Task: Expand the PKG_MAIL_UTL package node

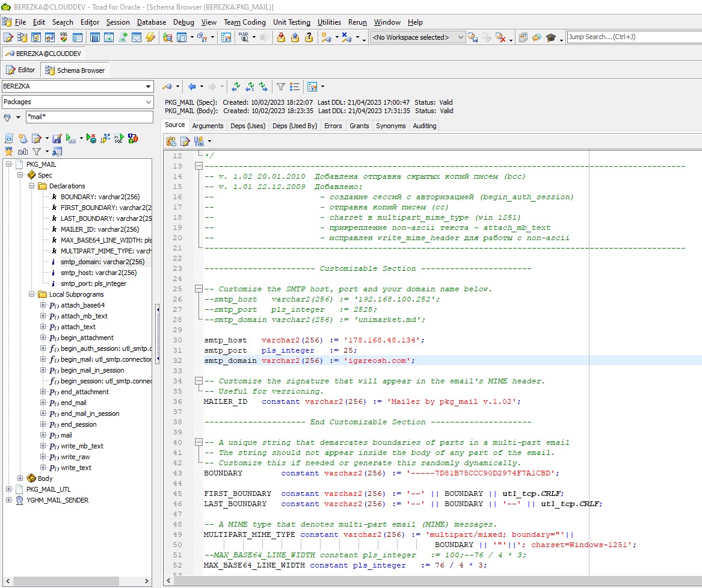Action: 8,489
